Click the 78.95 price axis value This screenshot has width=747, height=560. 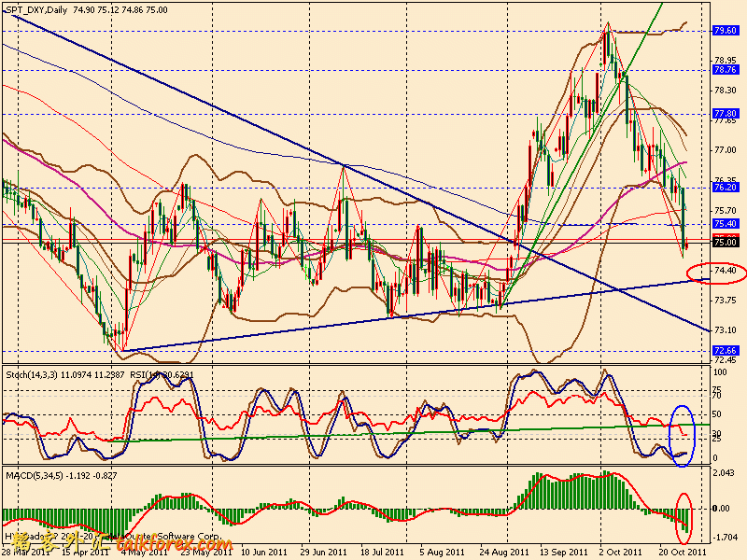[x=726, y=61]
